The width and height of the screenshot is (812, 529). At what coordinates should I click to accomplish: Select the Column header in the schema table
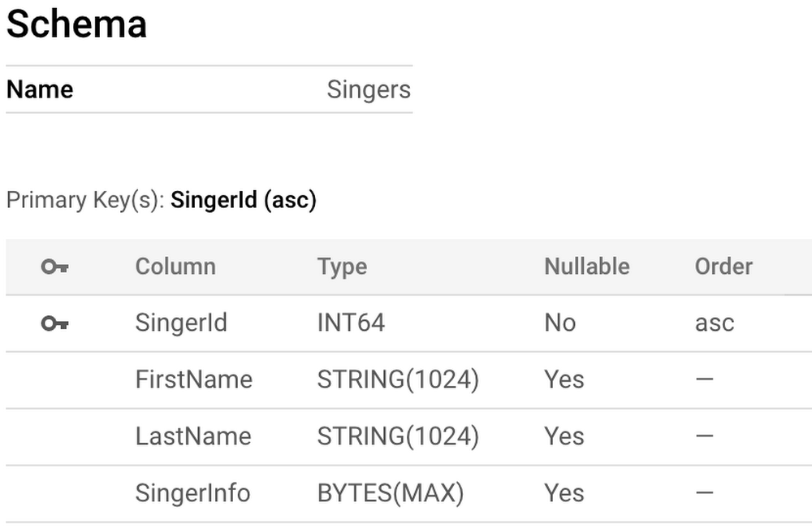tap(175, 267)
